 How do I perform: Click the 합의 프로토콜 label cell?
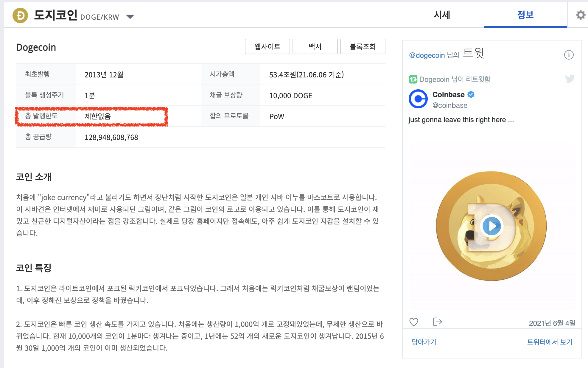pyautogui.click(x=230, y=116)
